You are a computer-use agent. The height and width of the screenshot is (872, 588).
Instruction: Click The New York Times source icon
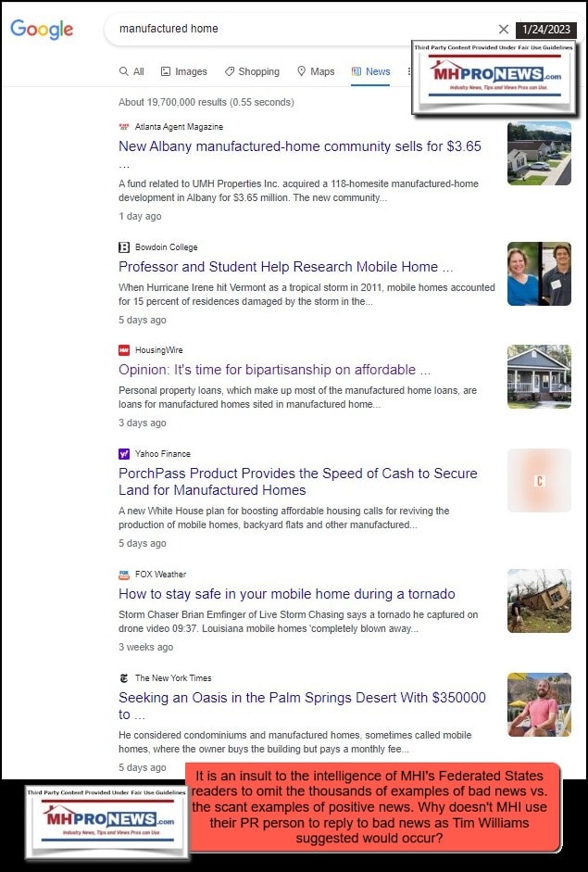[x=124, y=678]
